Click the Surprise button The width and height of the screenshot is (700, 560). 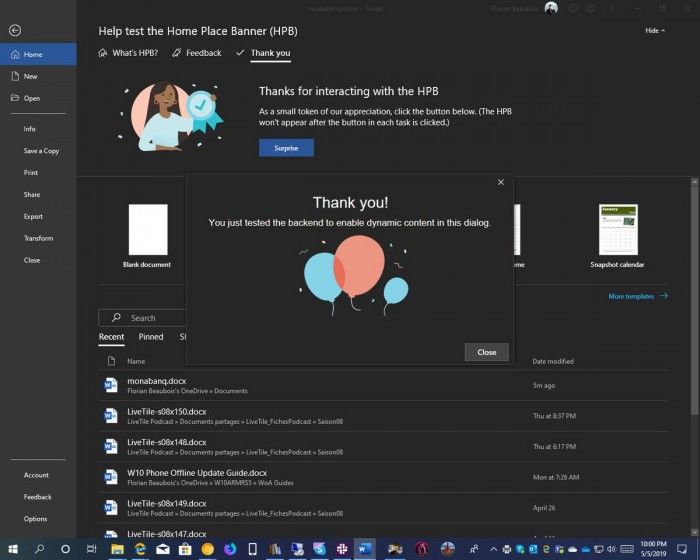(286, 148)
